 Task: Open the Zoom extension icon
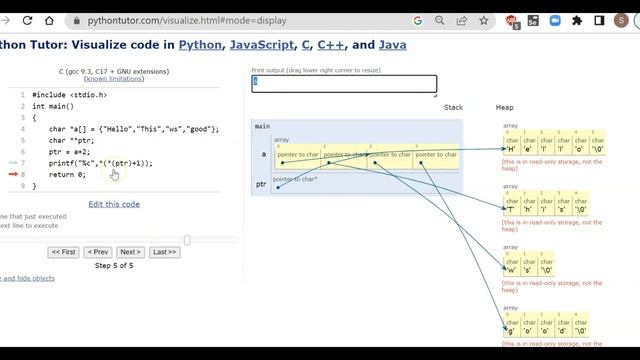(555, 20)
